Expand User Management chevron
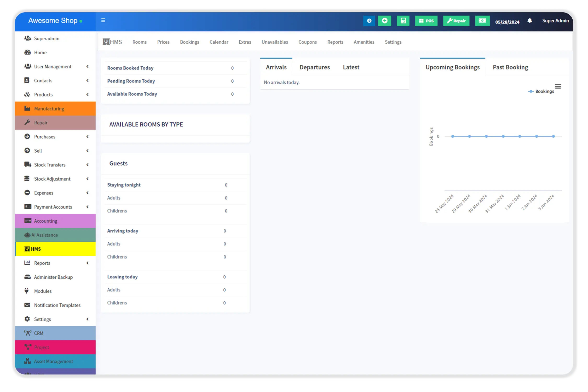 [x=88, y=66]
